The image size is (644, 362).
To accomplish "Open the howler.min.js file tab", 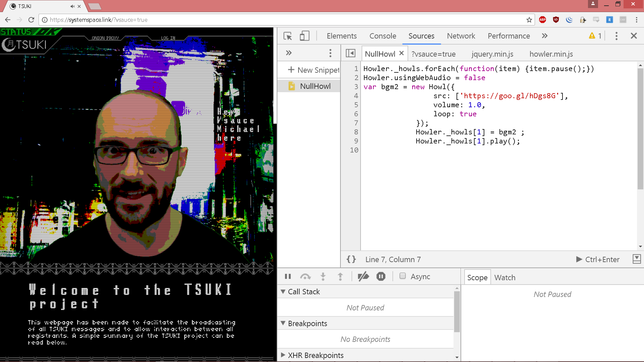I will [551, 54].
